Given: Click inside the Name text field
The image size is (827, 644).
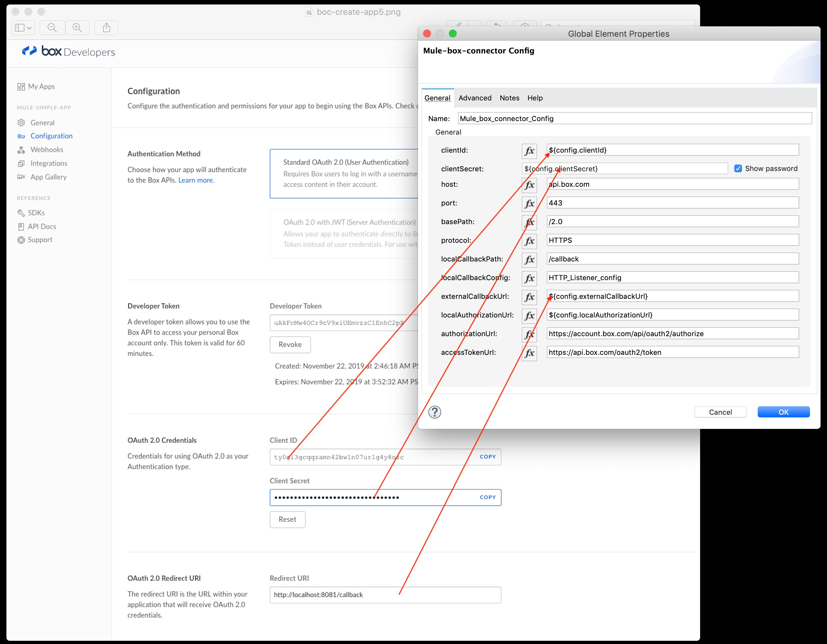Looking at the screenshot, I should tap(634, 118).
